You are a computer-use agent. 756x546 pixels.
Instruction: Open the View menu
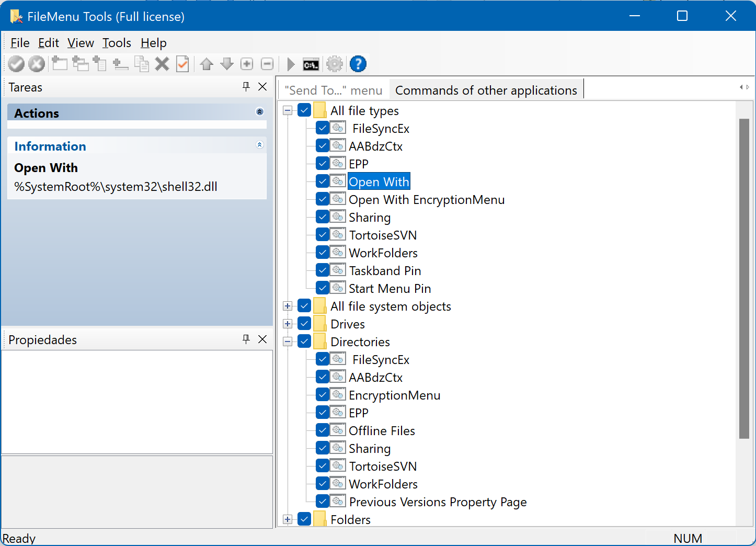point(81,43)
